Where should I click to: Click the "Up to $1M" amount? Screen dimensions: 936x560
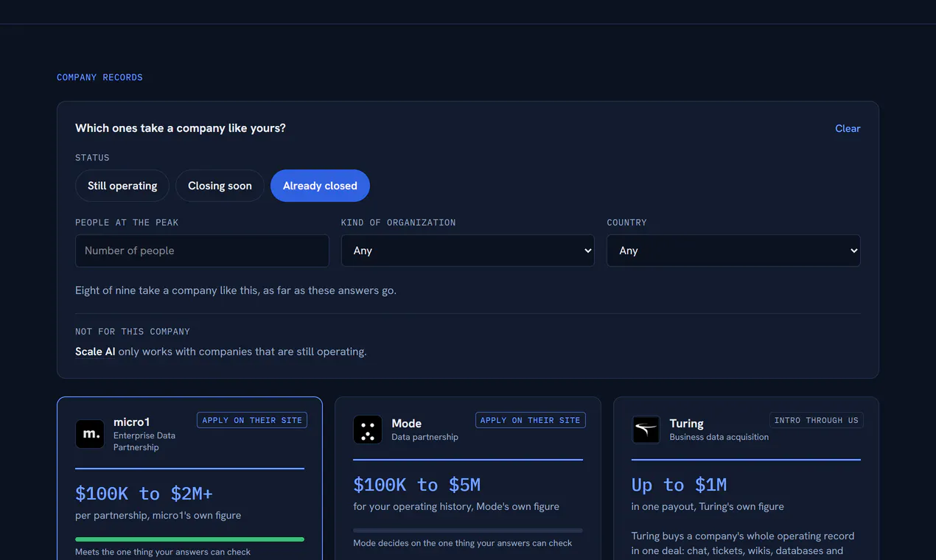[x=680, y=484]
